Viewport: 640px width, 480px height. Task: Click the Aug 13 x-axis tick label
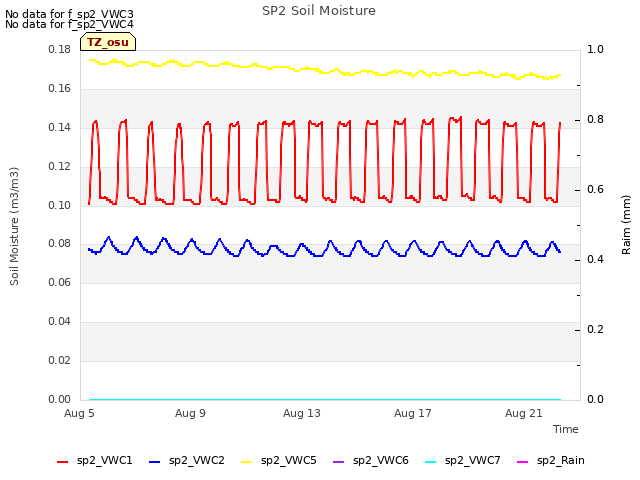tap(302, 413)
